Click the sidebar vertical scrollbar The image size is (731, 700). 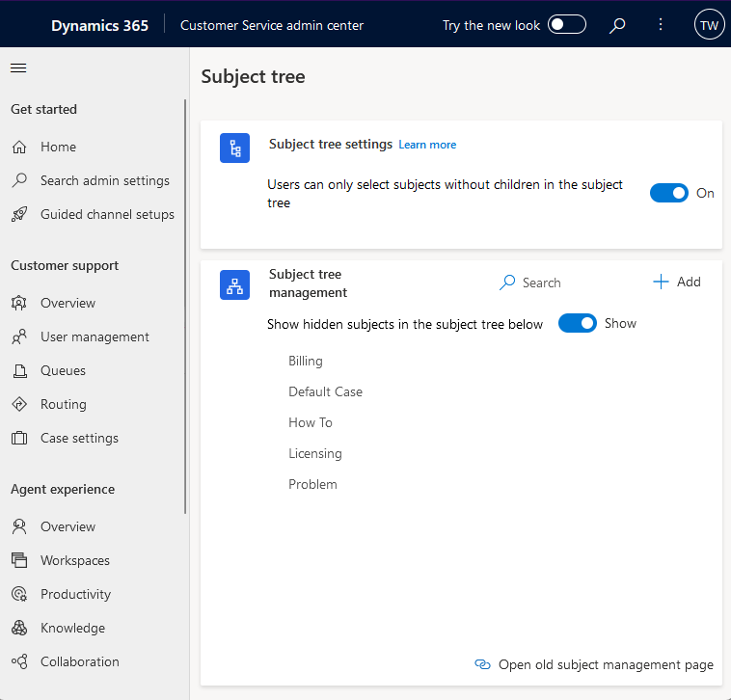185,307
